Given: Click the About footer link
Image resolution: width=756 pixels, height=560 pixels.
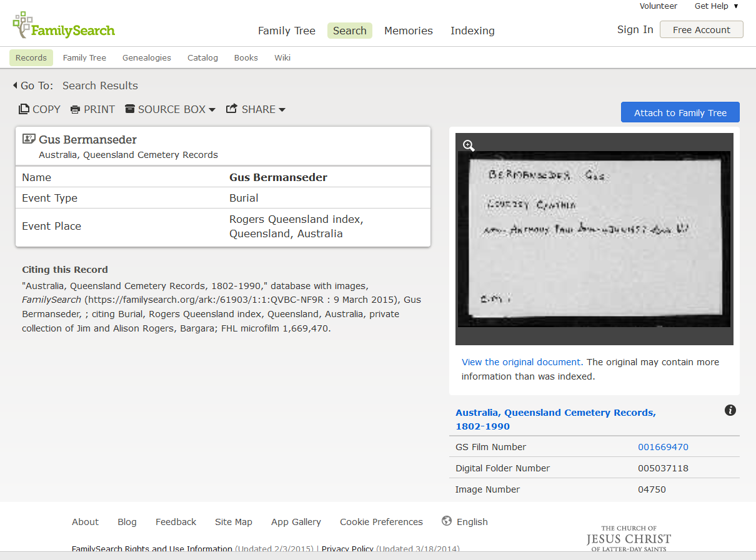Looking at the screenshot, I should tap(85, 522).
